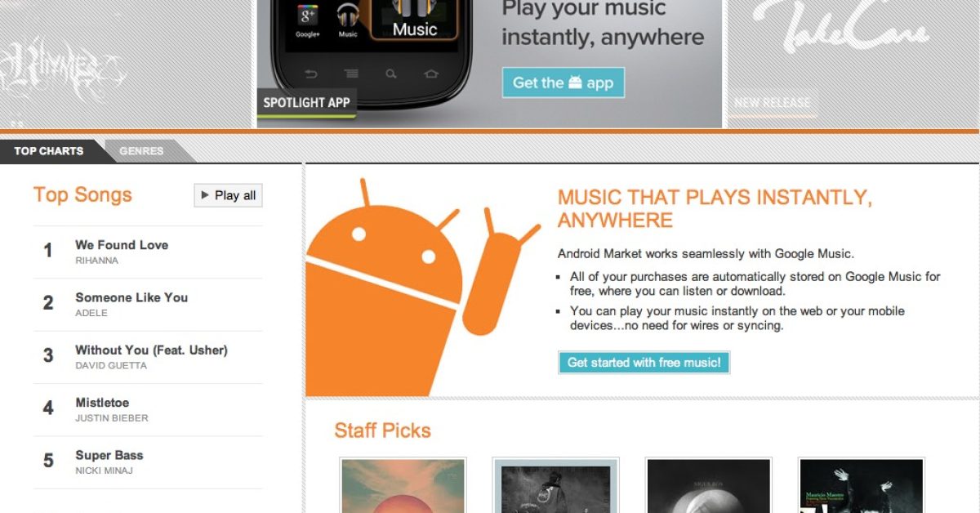Screen dimensions: 980x513
Task: Click Get the Android app button
Action: (563, 83)
